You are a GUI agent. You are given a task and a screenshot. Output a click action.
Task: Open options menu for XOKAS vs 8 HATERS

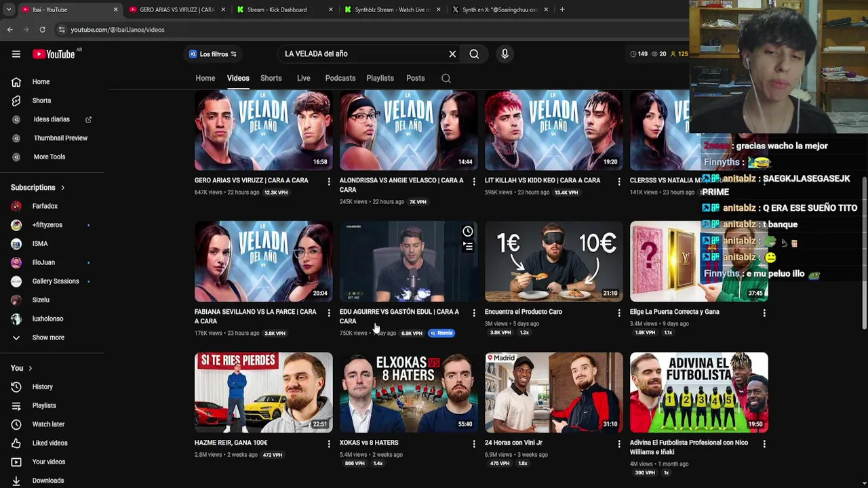474,443
